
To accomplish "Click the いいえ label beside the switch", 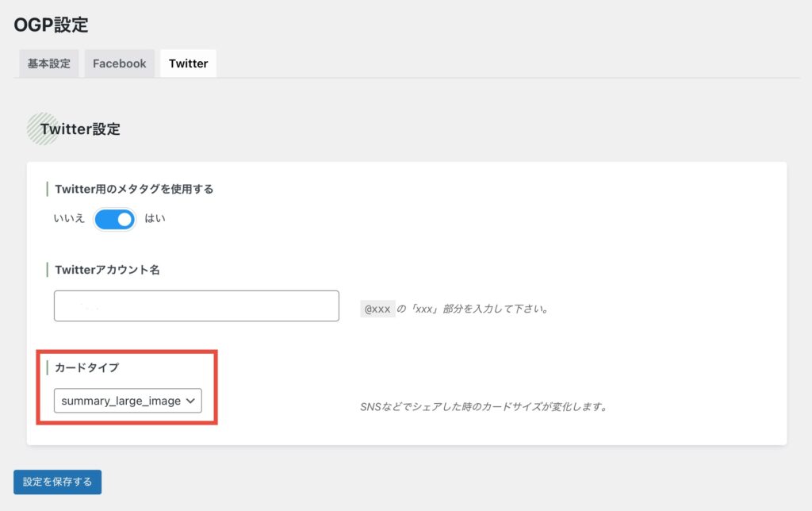I will [x=70, y=218].
